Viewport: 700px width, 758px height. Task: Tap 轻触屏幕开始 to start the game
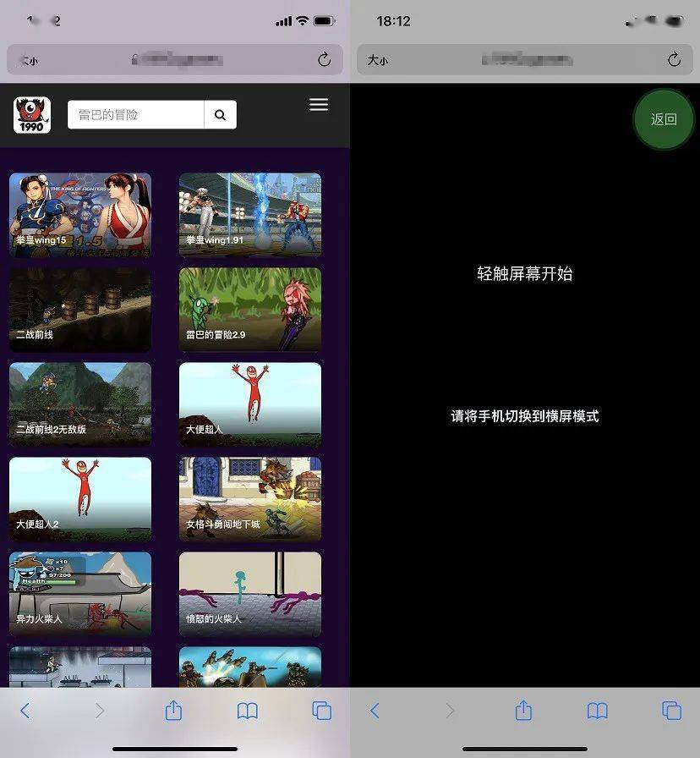[x=524, y=275]
